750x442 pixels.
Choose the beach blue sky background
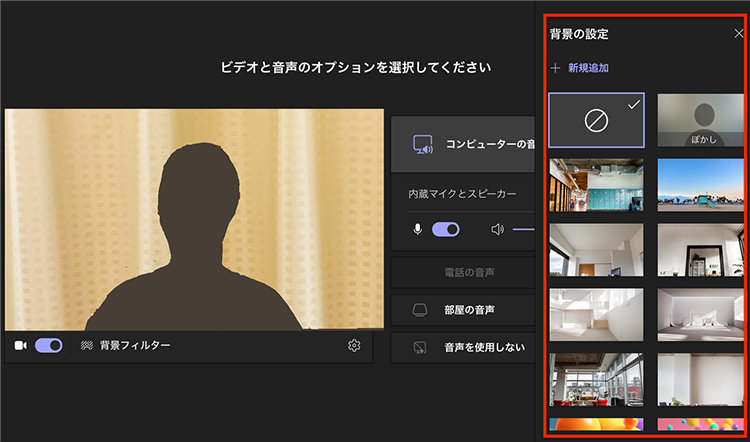coord(701,185)
